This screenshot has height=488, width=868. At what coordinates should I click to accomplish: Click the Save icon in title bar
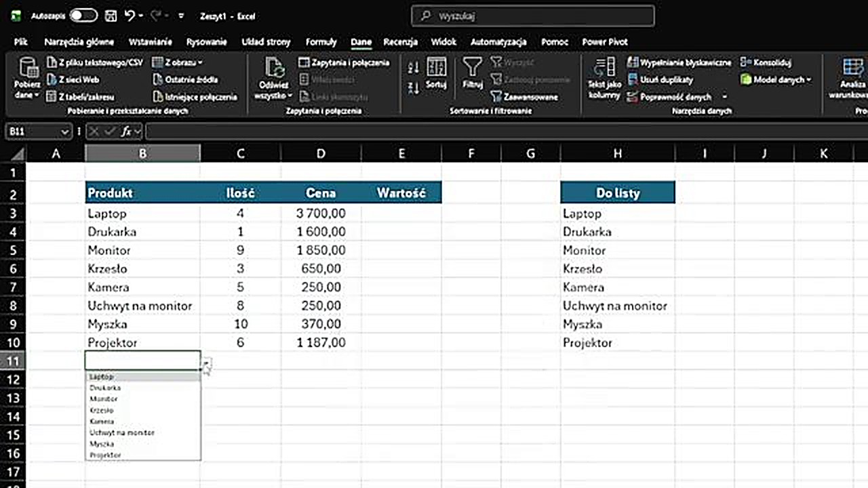click(x=112, y=16)
